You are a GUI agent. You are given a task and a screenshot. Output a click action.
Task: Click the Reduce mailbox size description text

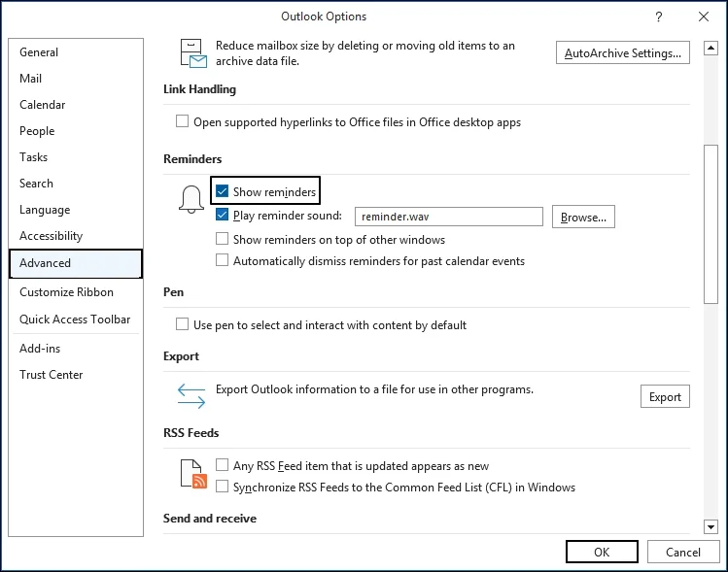click(364, 53)
